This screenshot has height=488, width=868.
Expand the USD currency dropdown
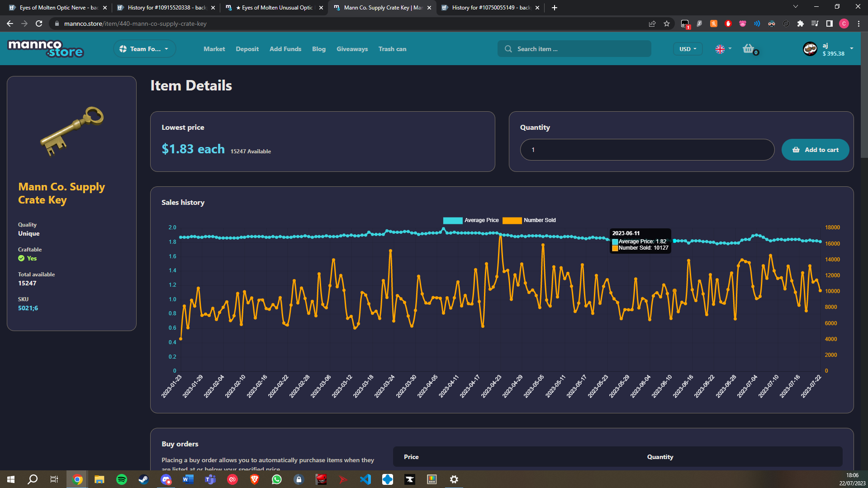point(688,49)
